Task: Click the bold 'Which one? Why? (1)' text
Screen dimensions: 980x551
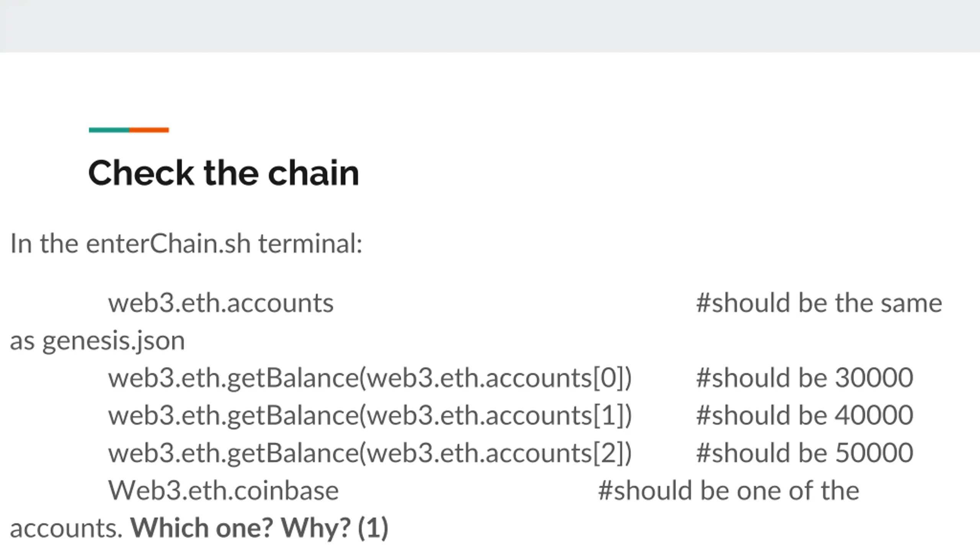Action: click(259, 528)
